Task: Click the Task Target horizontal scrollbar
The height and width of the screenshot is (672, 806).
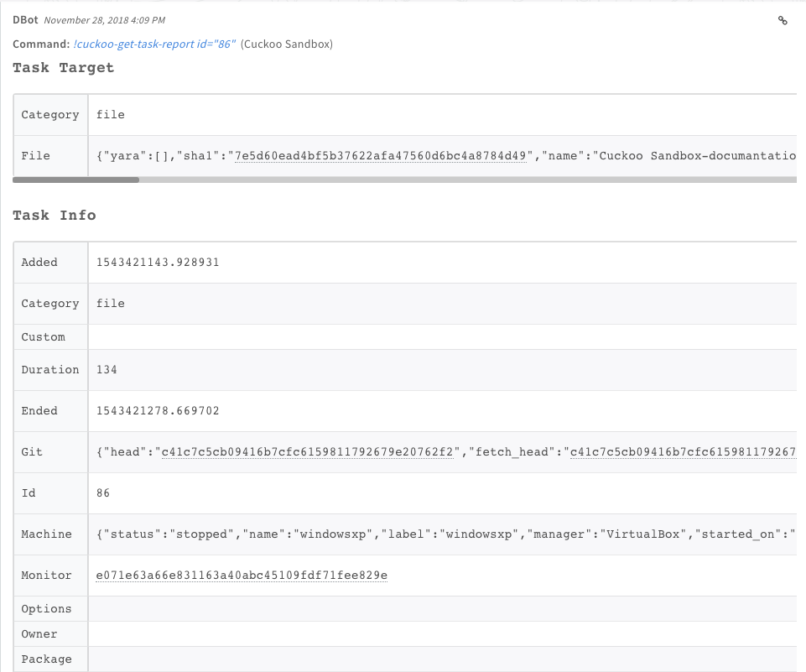Action: (x=75, y=180)
